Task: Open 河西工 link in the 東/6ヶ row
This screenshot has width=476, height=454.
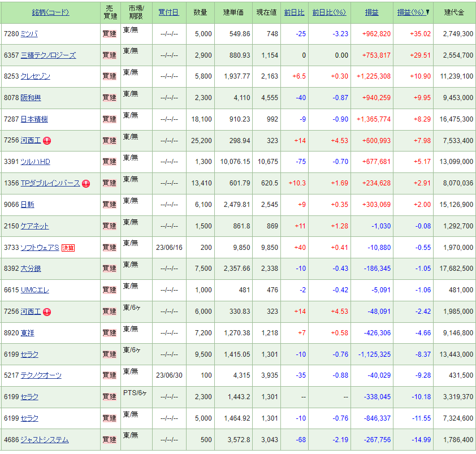Action: click(x=31, y=312)
